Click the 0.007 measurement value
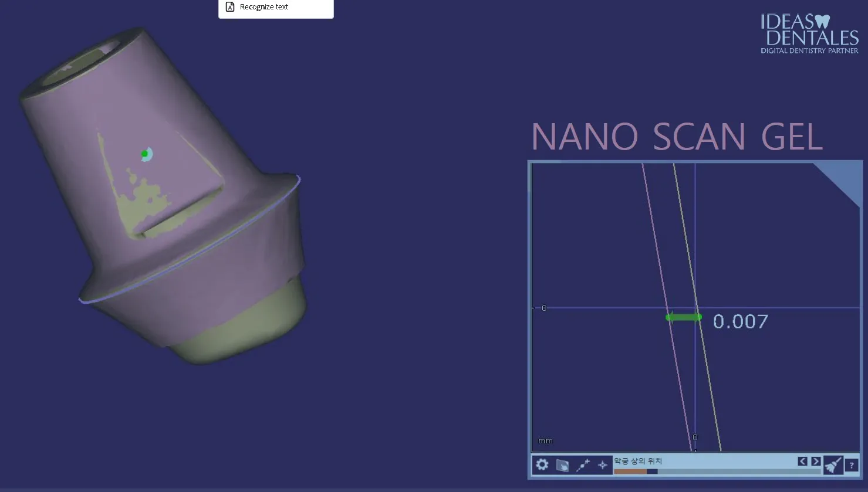Viewport: 868px width, 492px height. click(740, 321)
